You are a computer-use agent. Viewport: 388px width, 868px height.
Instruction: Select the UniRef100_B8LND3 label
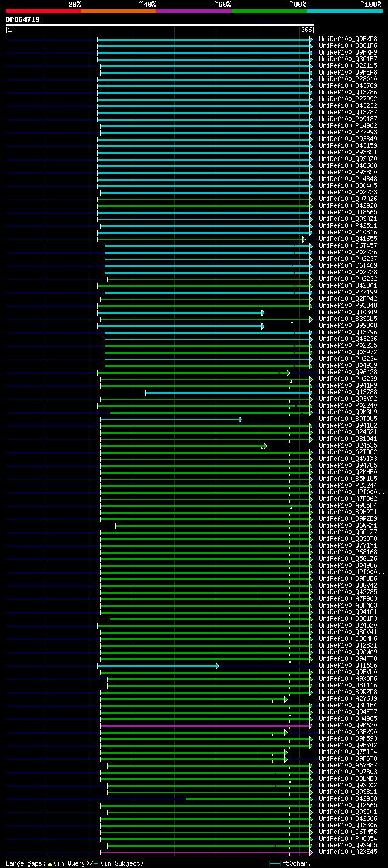tap(348, 779)
